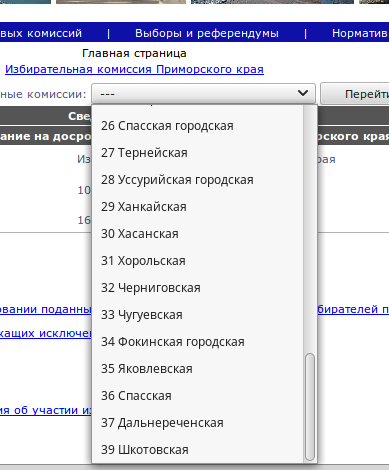Image resolution: width=389 pixels, height=470 pixels.
Task: Open link "я об участии и"
Action: click(x=46, y=410)
